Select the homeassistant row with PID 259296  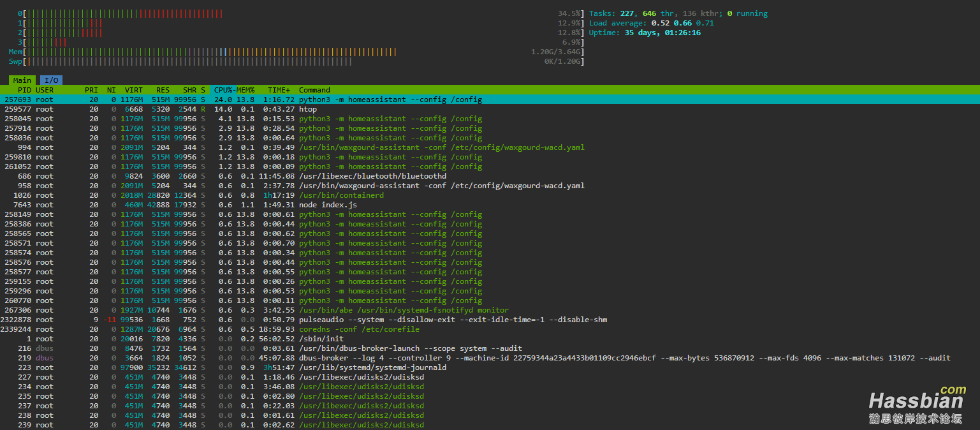coord(490,291)
